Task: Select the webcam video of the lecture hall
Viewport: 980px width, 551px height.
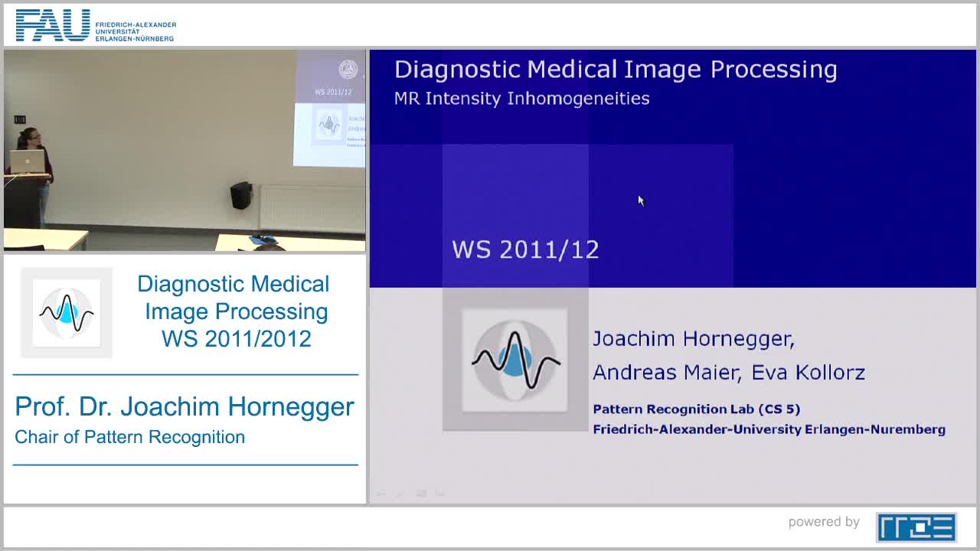Action: pos(184,149)
